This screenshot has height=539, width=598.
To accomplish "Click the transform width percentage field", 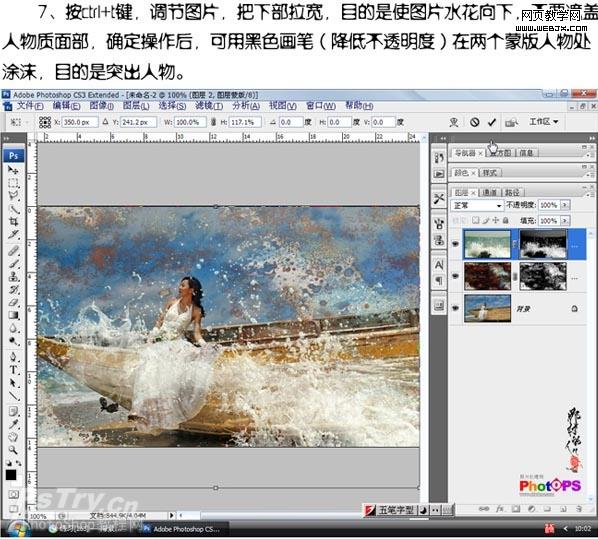I will pyautogui.click(x=190, y=122).
